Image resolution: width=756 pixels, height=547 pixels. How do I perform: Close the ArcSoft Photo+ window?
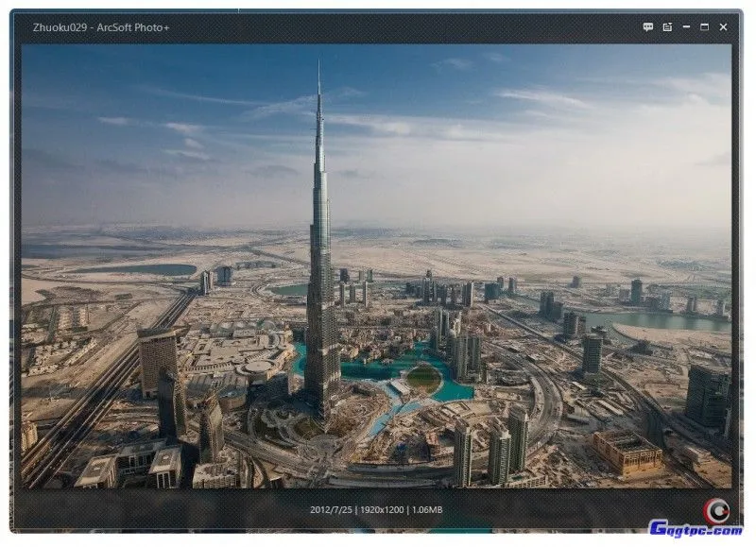(x=723, y=27)
